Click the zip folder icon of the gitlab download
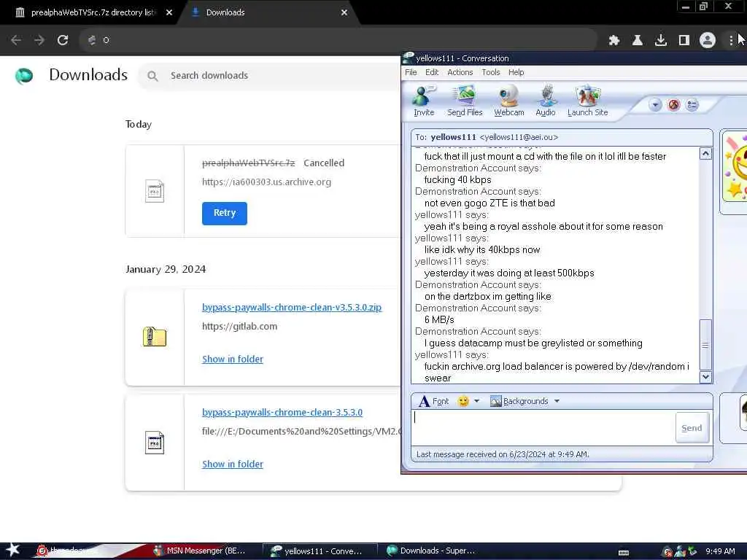 155,337
